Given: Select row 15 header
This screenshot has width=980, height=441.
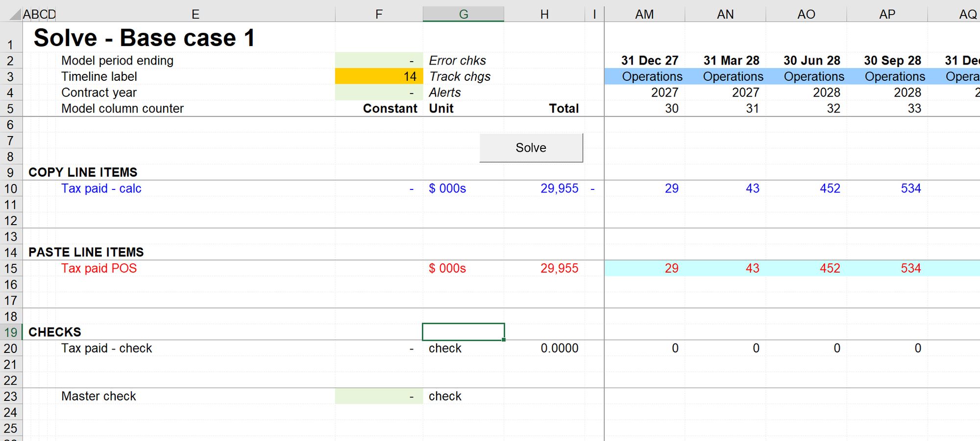Looking at the screenshot, I should (x=11, y=268).
